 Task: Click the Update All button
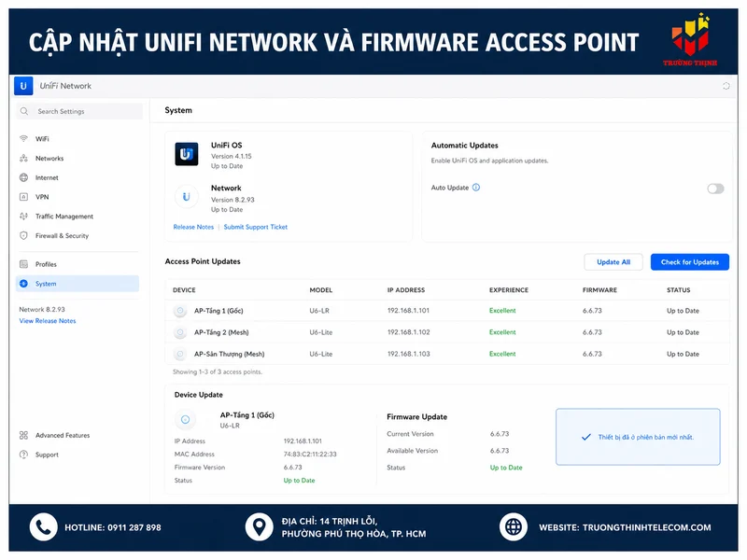pyautogui.click(x=613, y=262)
